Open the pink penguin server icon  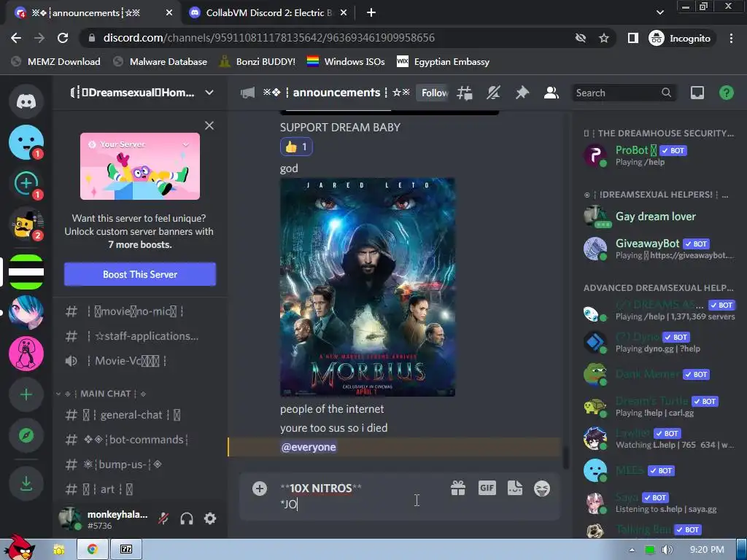[x=26, y=354]
